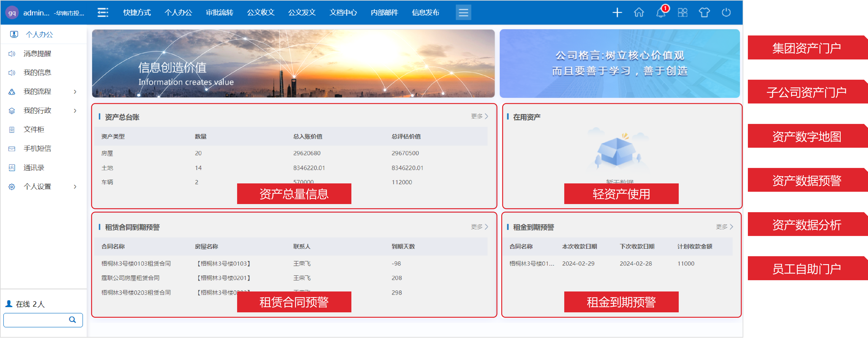The width and height of the screenshot is (868, 338).
Task: Open the 文档中心 menu item
Action: (343, 13)
